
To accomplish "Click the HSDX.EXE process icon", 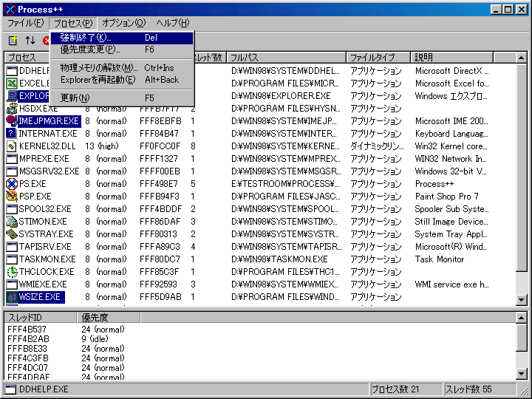I will 12,108.
